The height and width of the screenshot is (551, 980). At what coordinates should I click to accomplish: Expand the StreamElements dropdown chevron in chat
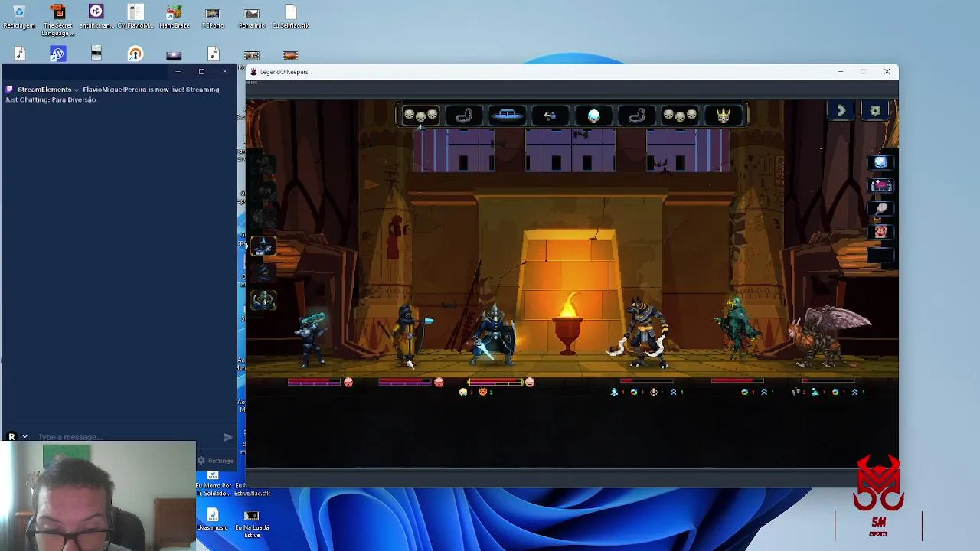(x=77, y=90)
